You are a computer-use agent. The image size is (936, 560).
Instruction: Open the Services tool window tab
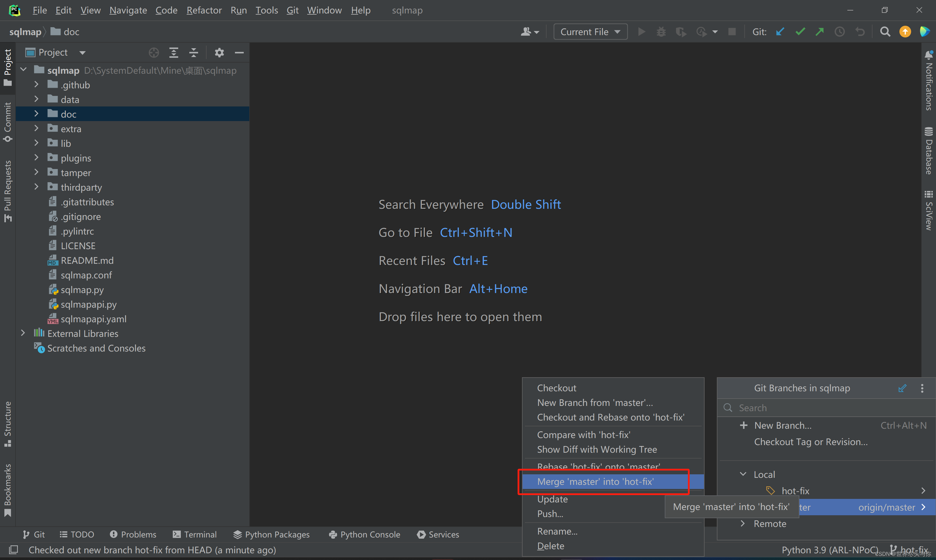[x=438, y=534]
